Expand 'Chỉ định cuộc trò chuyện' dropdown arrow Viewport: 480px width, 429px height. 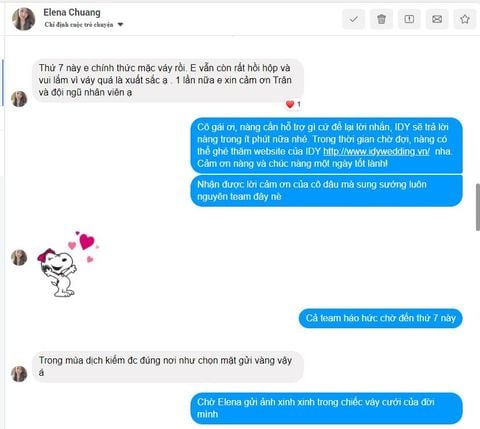tap(121, 25)
